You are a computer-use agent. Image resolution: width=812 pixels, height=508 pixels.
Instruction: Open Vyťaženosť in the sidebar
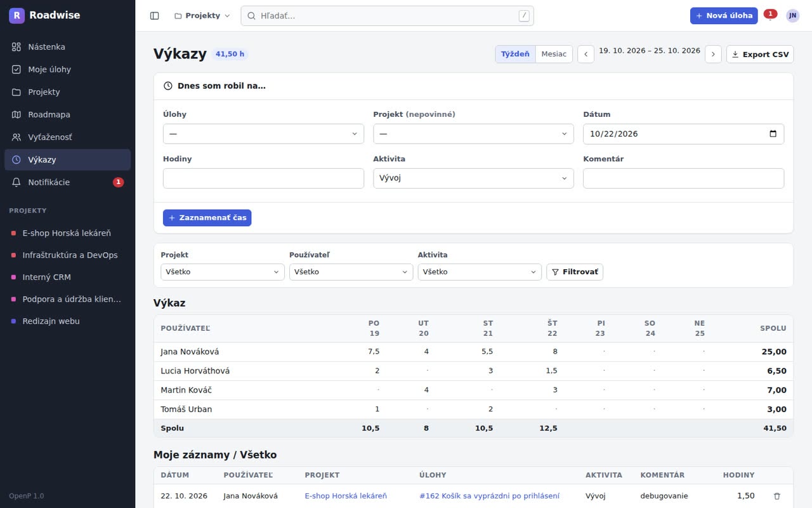pos(67,137)
